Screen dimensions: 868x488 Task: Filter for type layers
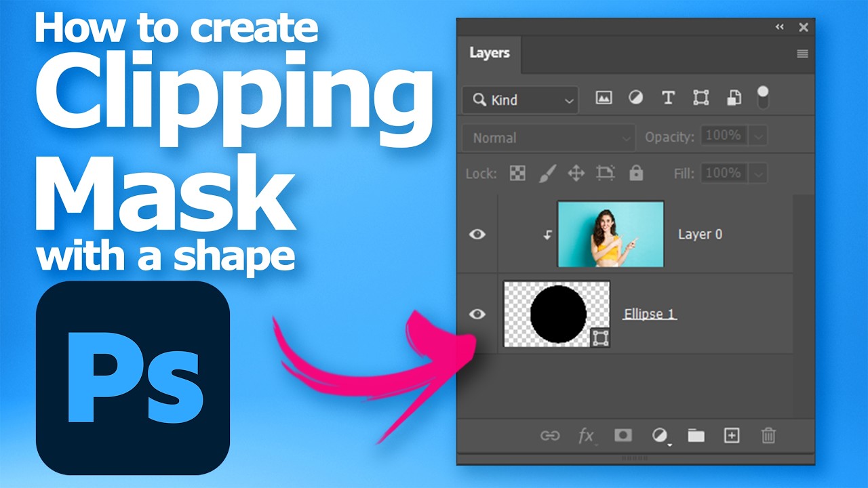[x=668, y=98]
